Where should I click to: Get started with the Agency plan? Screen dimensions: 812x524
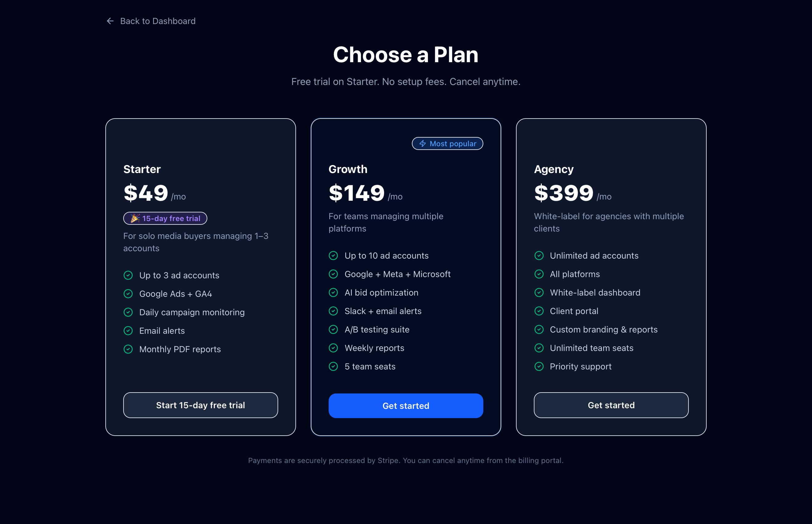[x=611, y=405]
